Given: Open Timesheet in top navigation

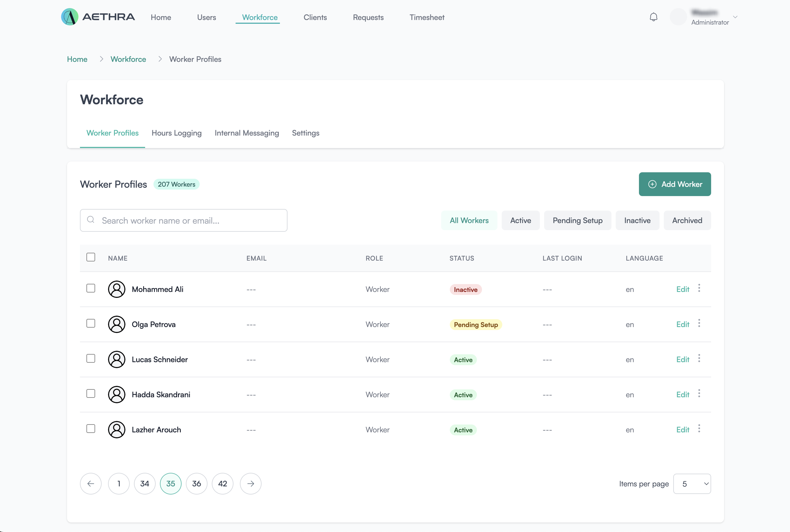Looking at the screenshot, I should [x=427, y=17].
